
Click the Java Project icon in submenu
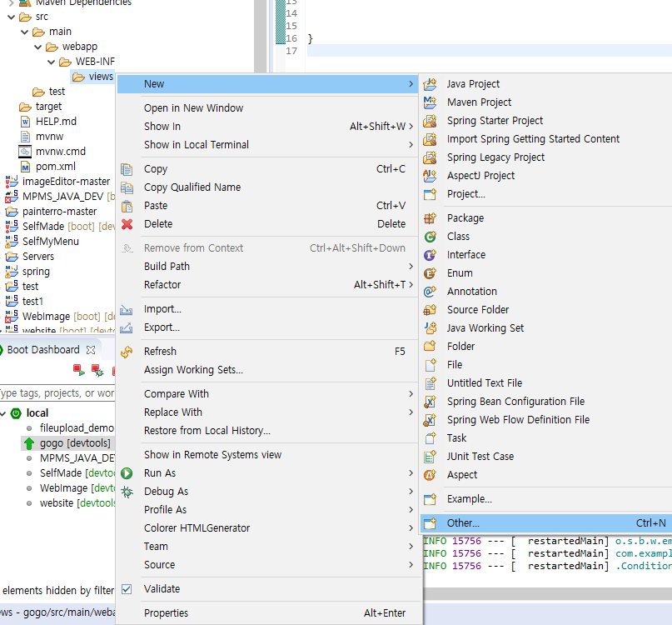tap(430, 84)
